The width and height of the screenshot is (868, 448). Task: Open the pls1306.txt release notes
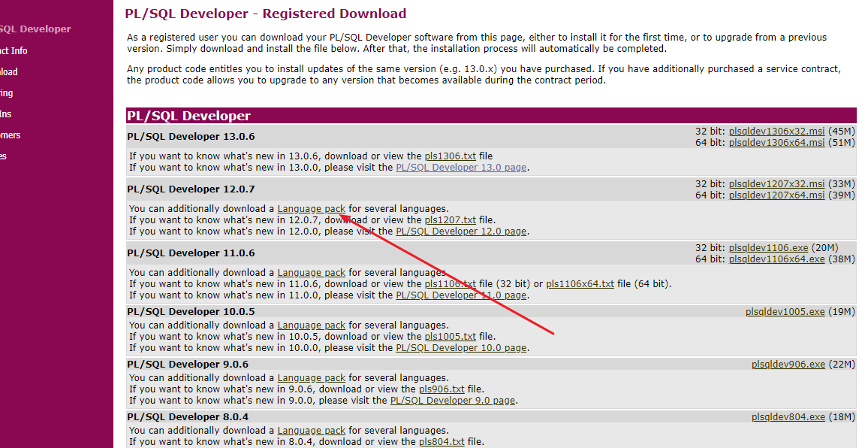450,156
